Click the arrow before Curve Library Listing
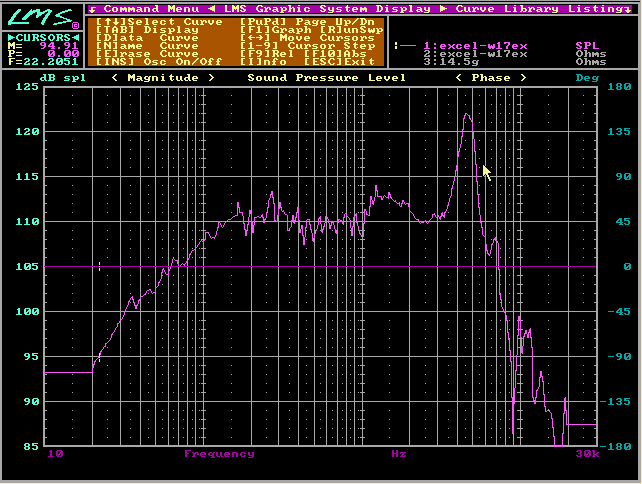 click(445, 9)
